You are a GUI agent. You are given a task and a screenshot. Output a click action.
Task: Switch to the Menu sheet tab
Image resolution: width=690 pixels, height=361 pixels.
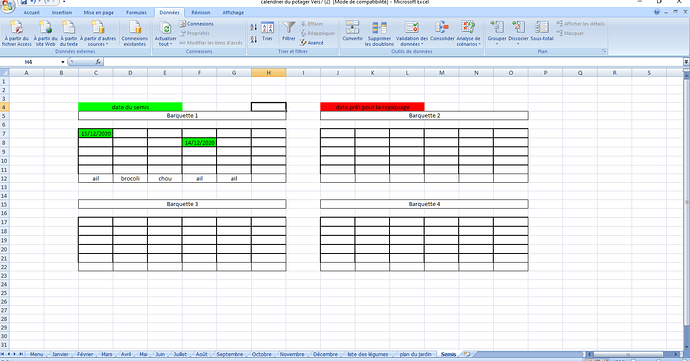pos(37,354)
